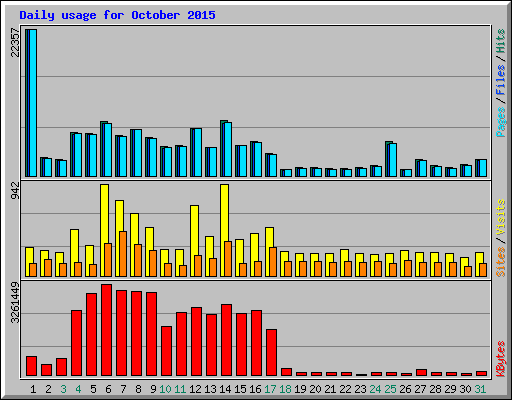Image resolution: width=512 pixels, height=400 pixels.
Task: Click the 942 visits axis value
Action: click(15, 191)
